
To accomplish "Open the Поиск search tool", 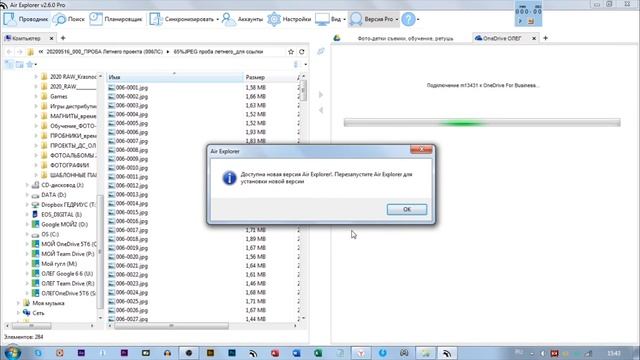I will pyautogui.click(x=69, y=19).
